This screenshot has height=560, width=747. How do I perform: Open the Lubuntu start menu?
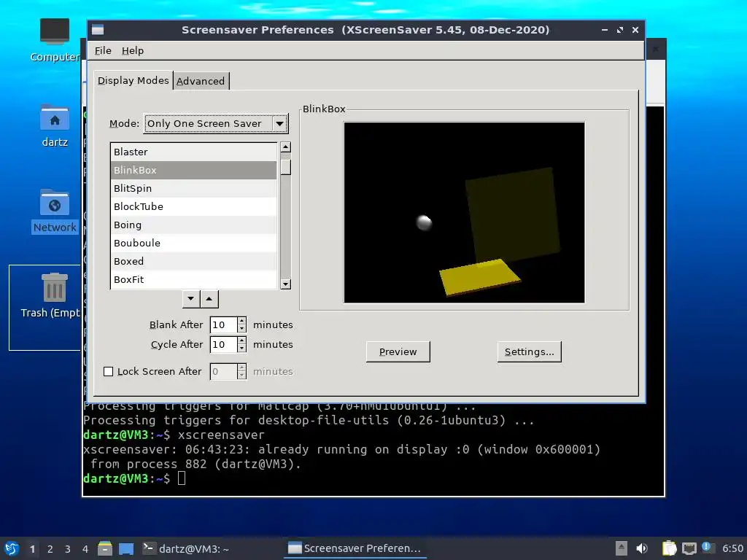pos(12,548)
